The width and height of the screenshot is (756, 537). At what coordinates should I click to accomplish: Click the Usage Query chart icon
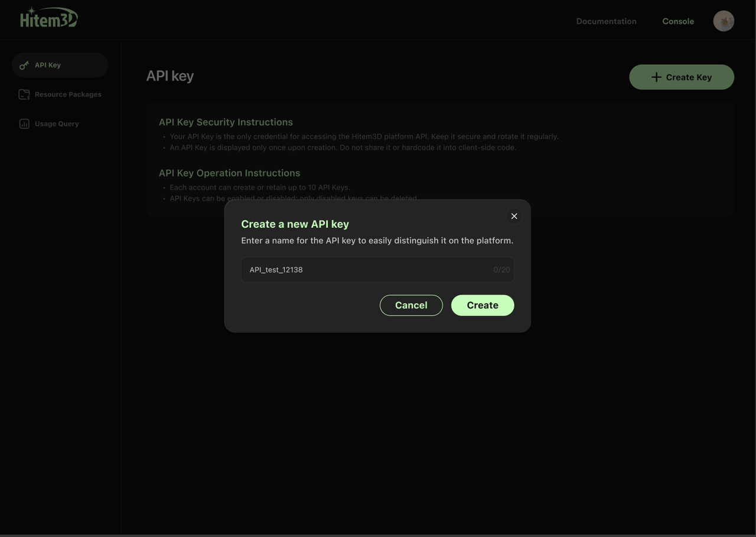coord(24,124)
